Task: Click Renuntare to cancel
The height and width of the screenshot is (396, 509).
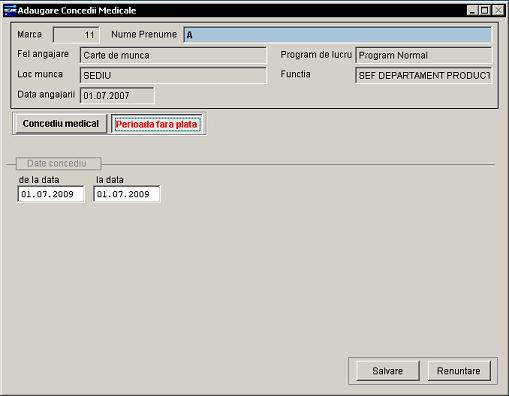Action: [x=459, y=371]
